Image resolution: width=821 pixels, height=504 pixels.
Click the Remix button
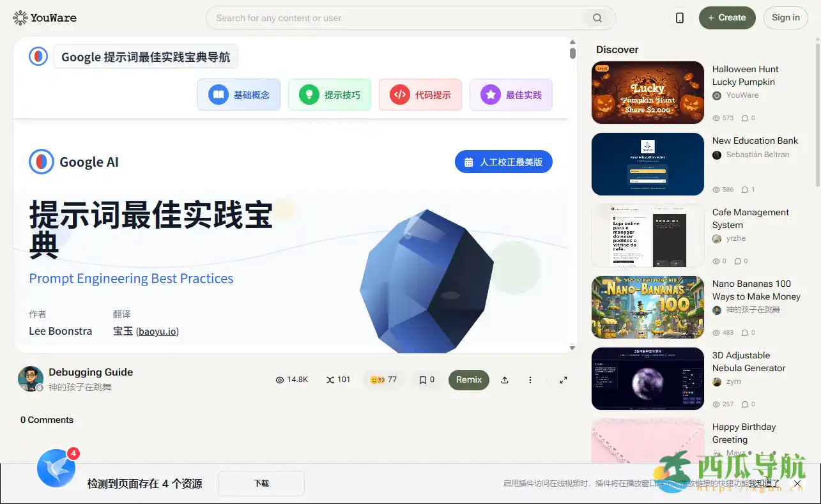(x=468, y=379)
